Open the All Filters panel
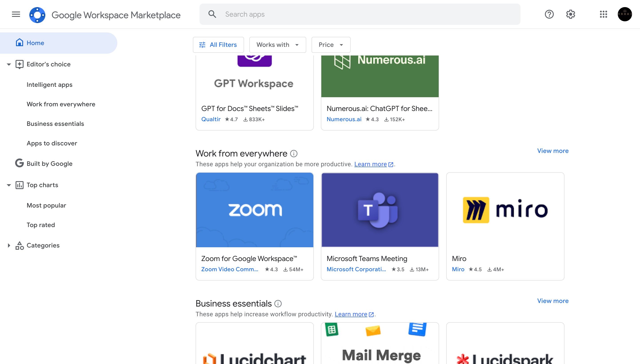 coord(218,45)
